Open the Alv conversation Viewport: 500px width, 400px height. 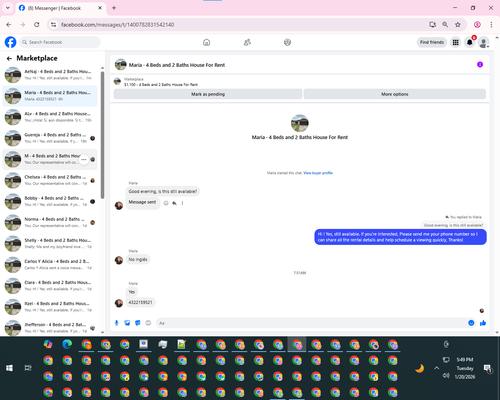50,117
